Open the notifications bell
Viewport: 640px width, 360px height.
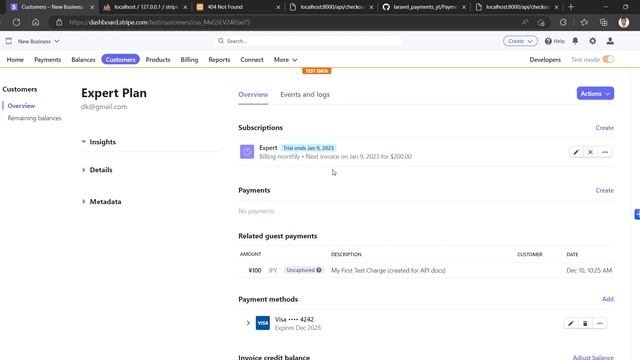(575, 41)
